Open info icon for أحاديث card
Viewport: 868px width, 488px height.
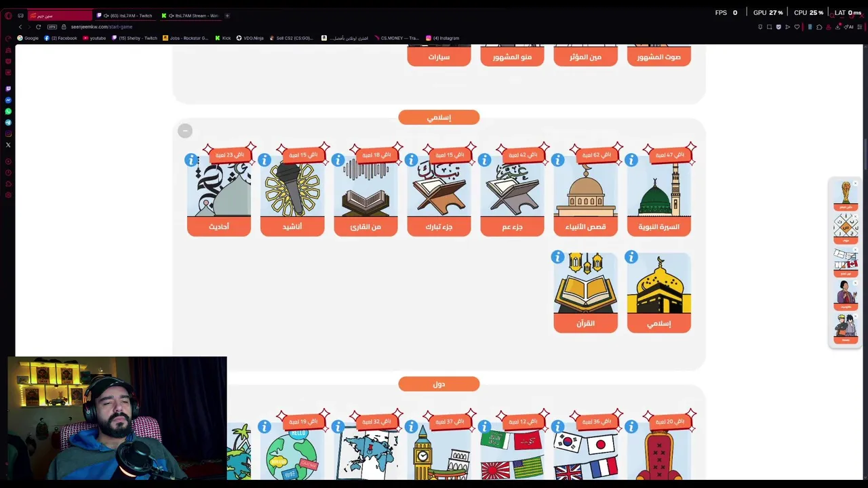(x=191, y=160)
